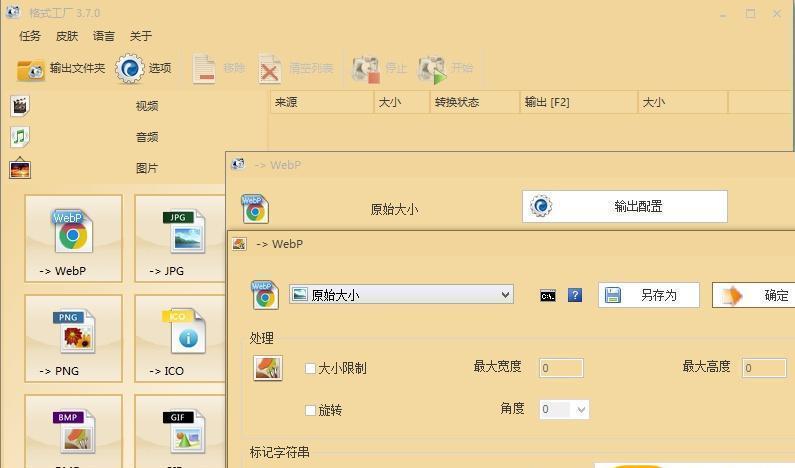Click the 另存为 save button
Viewport: 795px width, 468px height.
[648, 295]
